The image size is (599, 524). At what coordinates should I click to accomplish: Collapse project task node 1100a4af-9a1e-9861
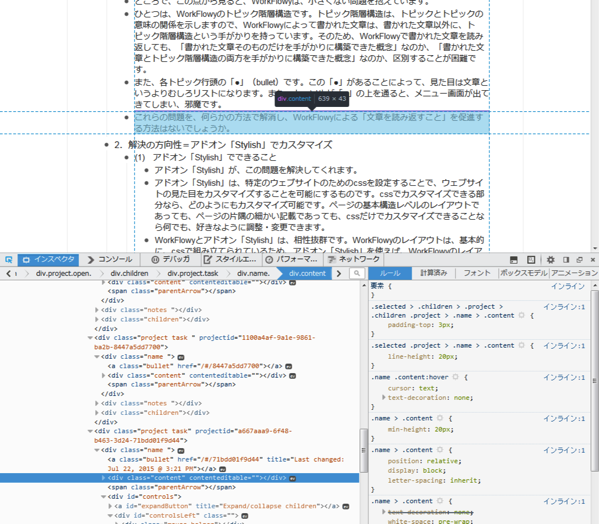pyautogui.click(x=90, y=338)
